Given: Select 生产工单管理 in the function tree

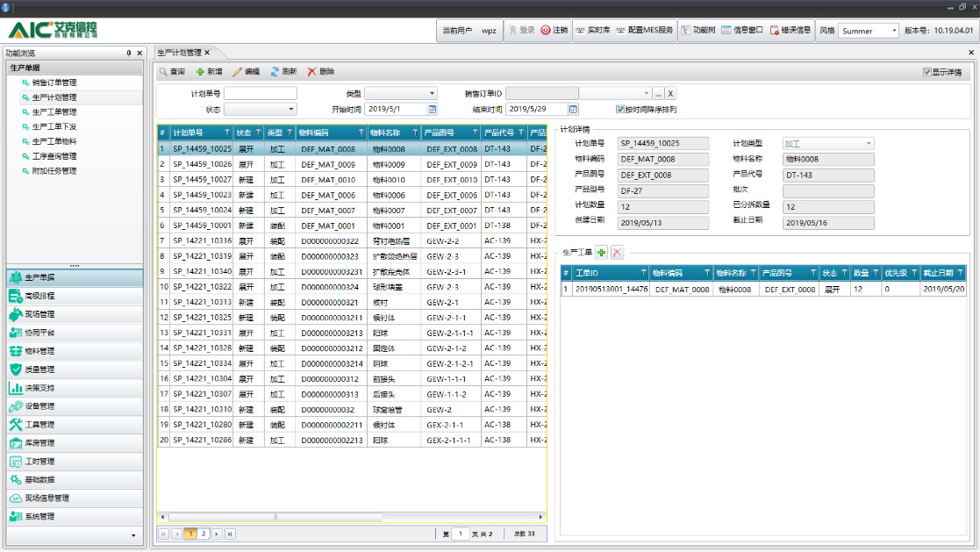Looking at the screenshot, I should tap(54, 111).
